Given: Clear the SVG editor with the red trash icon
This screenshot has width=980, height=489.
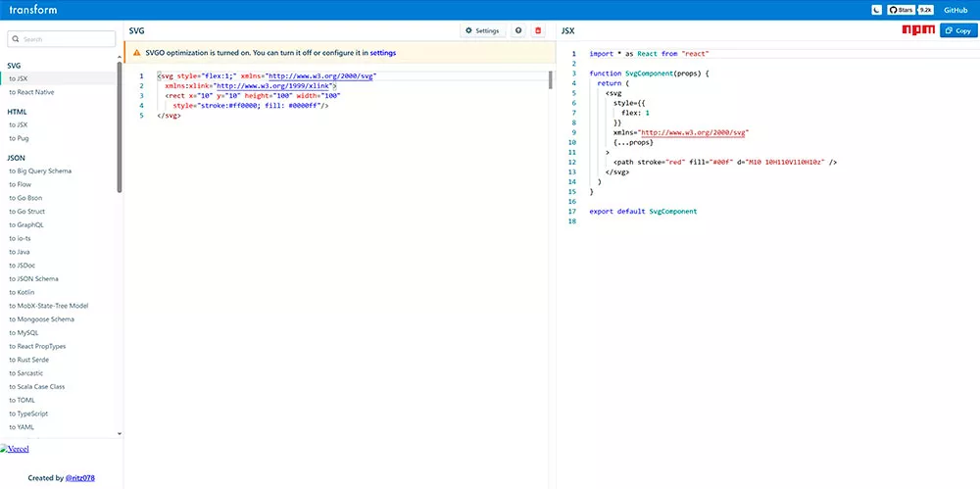Looking at the screenshot, I should [538, 30].
